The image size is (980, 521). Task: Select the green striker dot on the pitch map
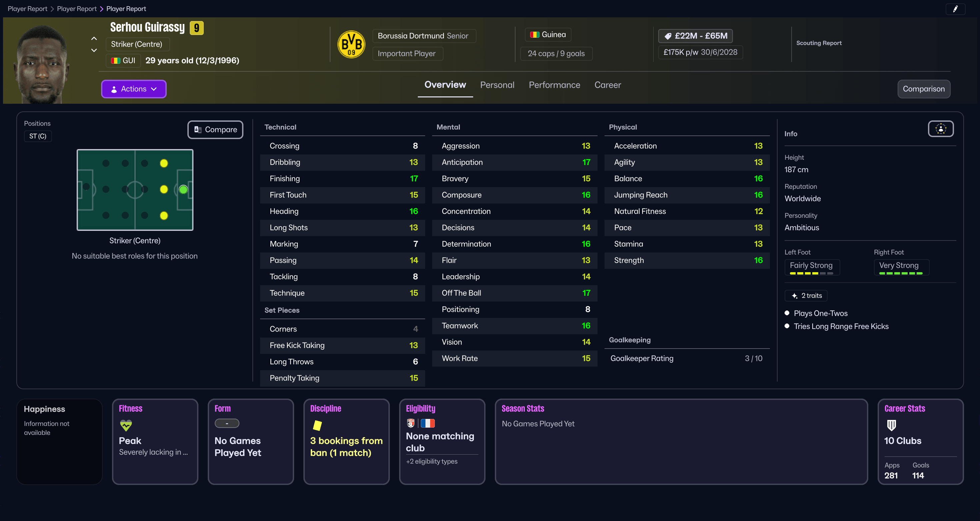183,189
